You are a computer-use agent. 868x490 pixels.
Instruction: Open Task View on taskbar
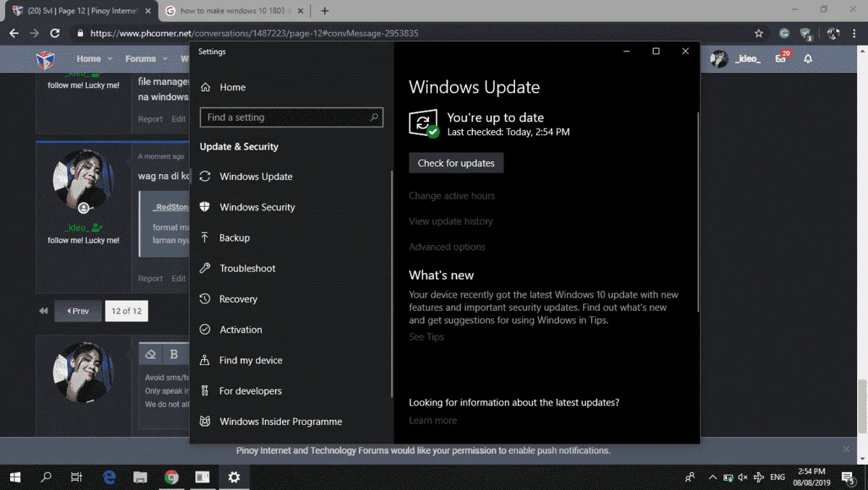click(x=77, y=477)
